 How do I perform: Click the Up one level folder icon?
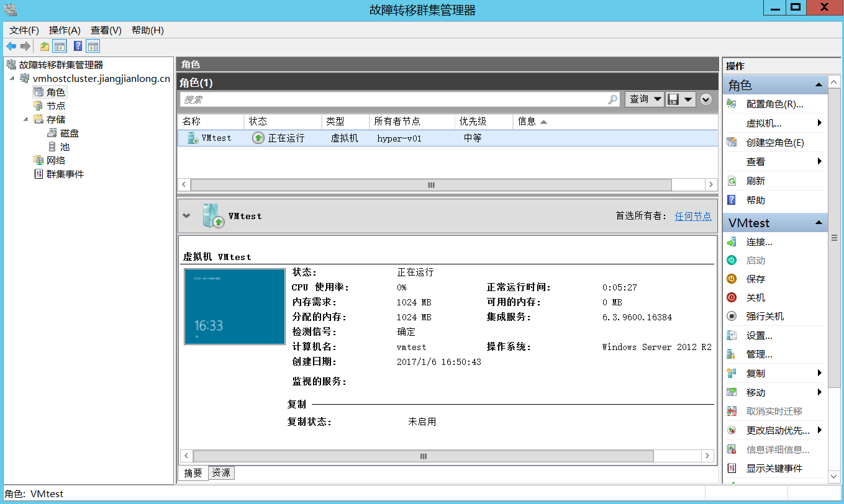(45, 47)
